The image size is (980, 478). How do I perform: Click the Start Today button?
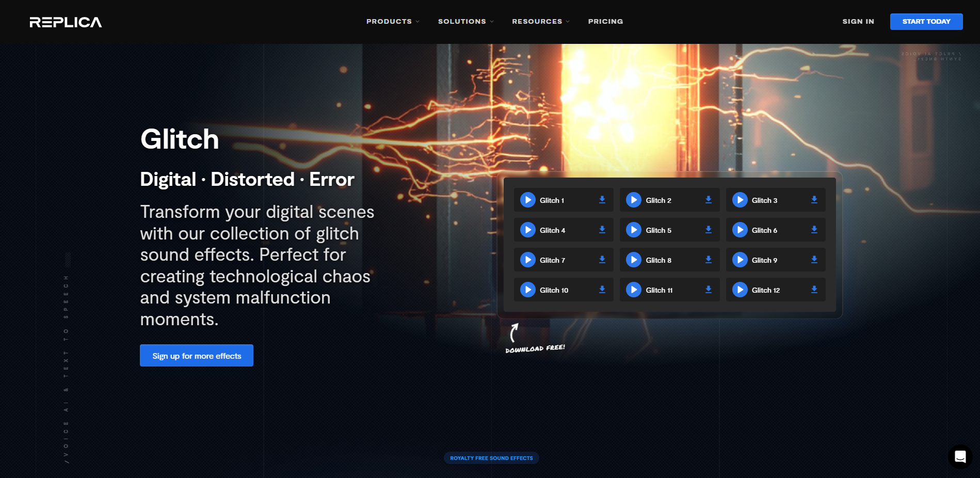click(x=926, y=21)
